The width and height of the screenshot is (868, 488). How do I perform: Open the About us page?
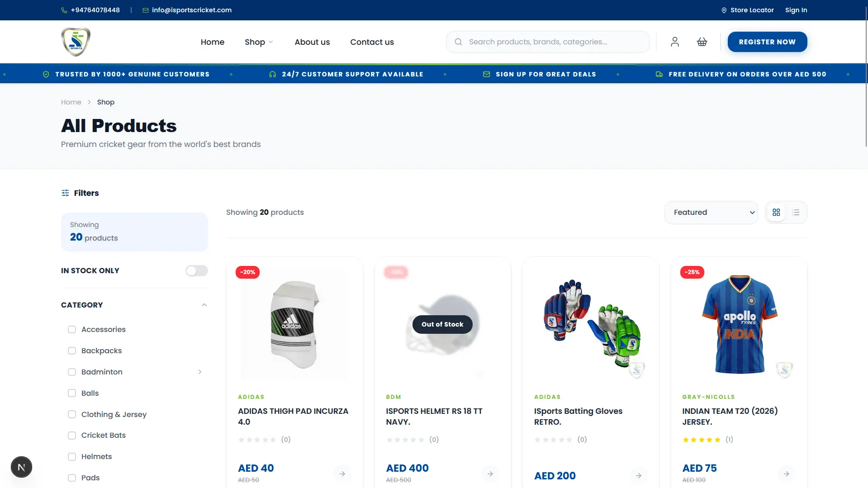coord(312,42)
